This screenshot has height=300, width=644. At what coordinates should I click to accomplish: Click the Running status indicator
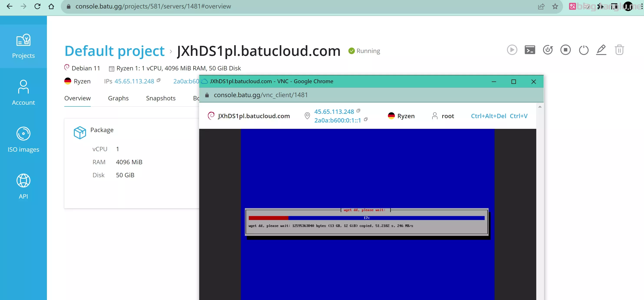click(364, 51)
